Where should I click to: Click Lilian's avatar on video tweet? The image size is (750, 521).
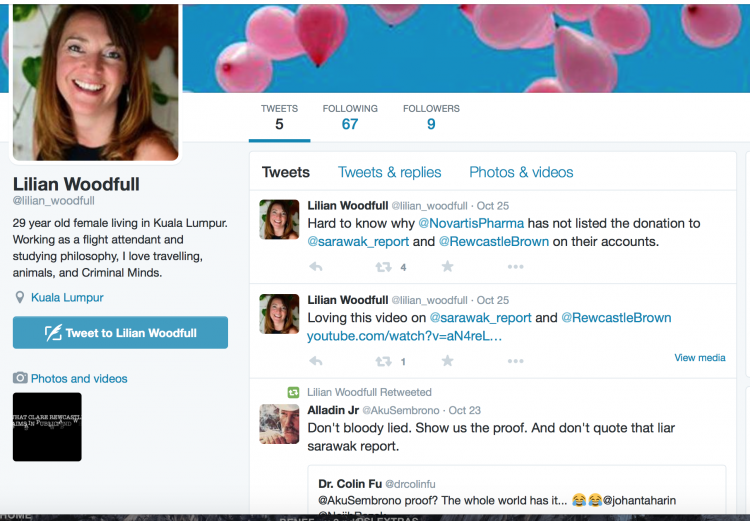tap(279, 313)
